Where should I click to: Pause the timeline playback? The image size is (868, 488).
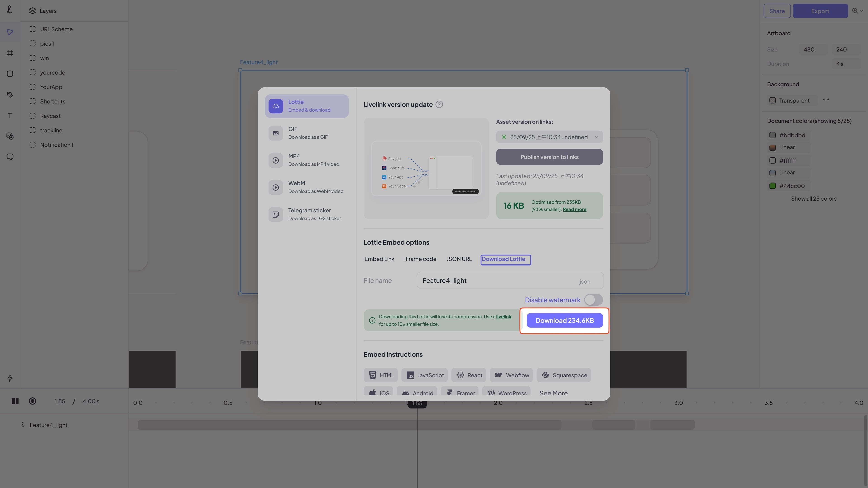15,401
